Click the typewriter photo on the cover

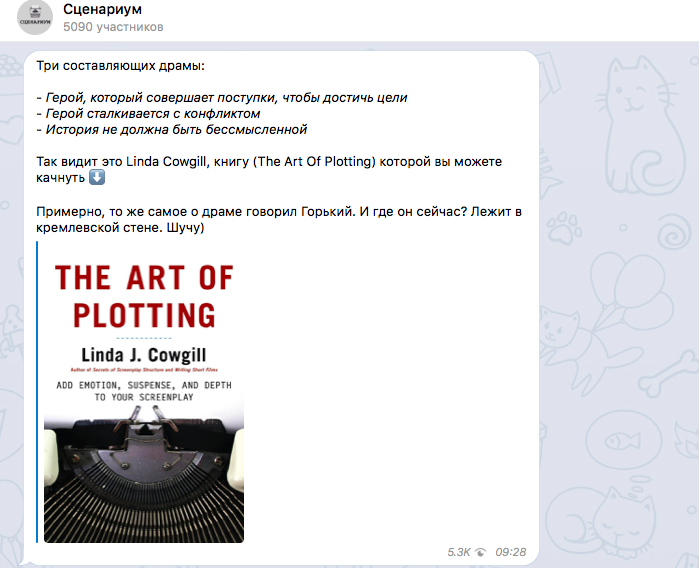click(144, 474)
